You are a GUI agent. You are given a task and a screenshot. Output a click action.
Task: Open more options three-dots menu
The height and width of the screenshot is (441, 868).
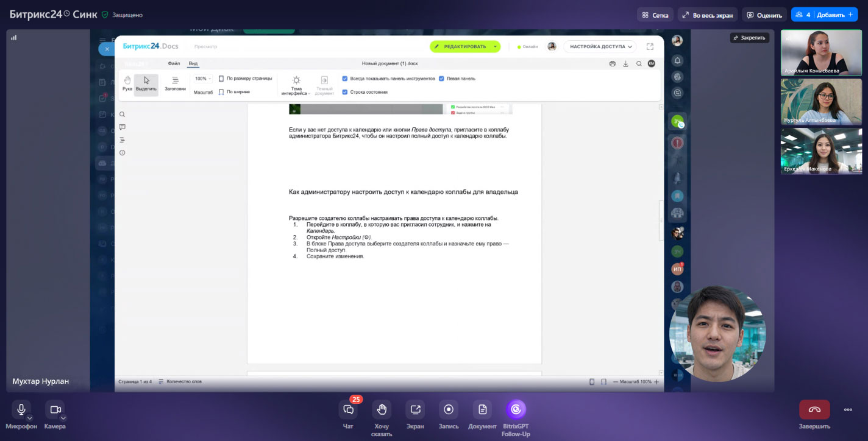coord(848,409)
